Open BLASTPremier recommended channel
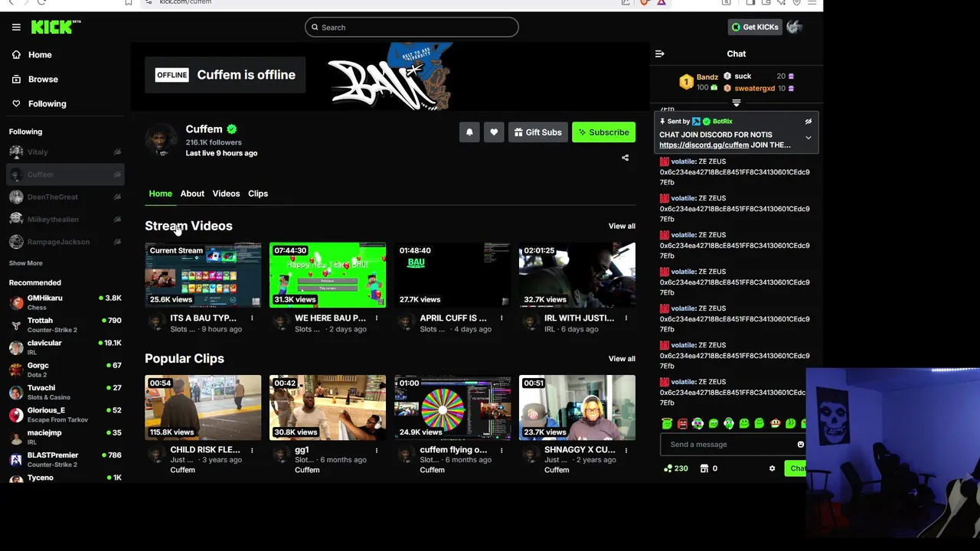 coord(64,459)
